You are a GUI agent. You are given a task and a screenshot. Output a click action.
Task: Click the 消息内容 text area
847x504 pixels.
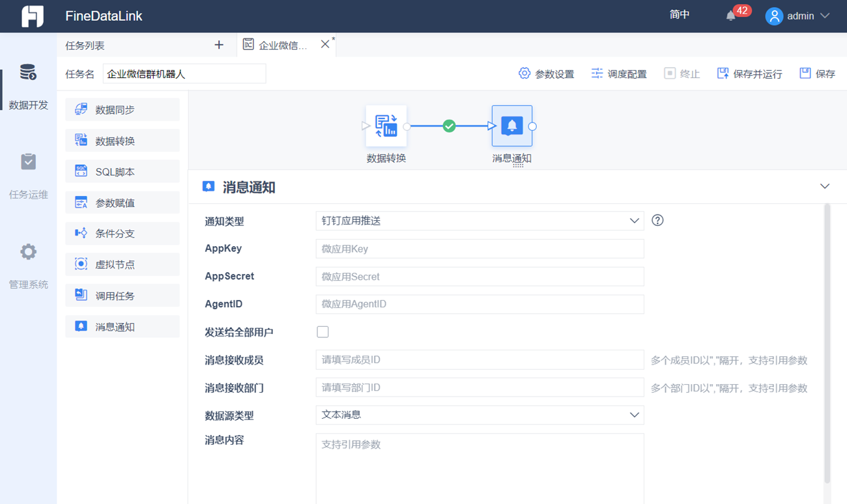480,469
